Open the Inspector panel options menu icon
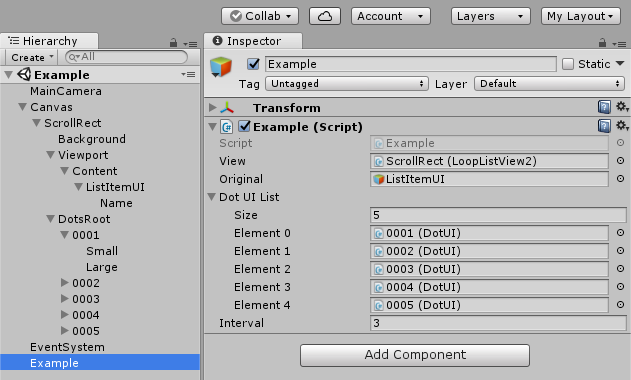 pyautogui.click(x=619, y=43)
